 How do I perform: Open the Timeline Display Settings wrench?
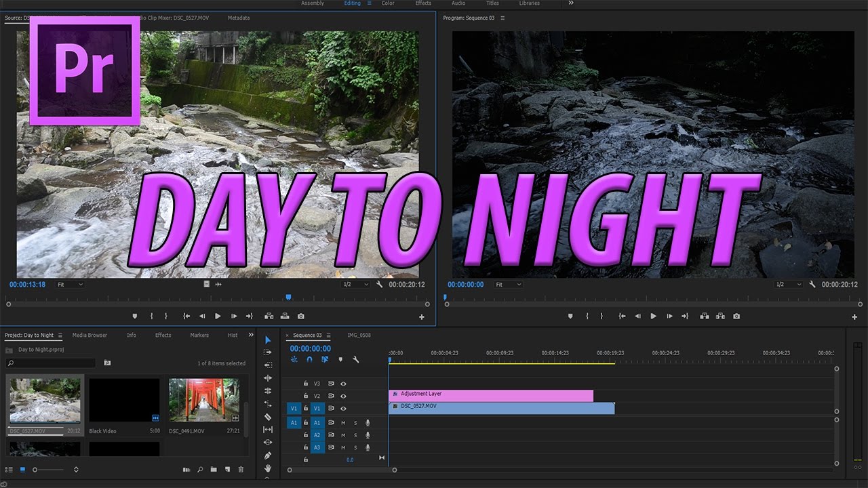356,360
